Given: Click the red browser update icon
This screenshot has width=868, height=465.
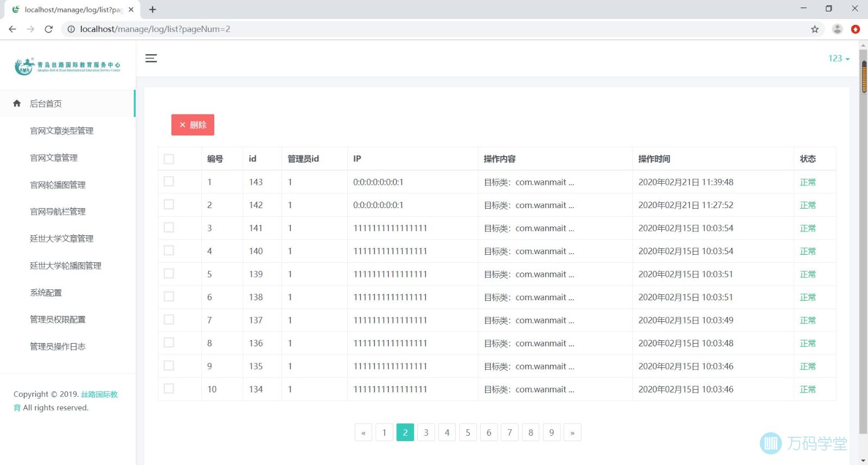Looking at the screenshot, I should tap(856, 29).
